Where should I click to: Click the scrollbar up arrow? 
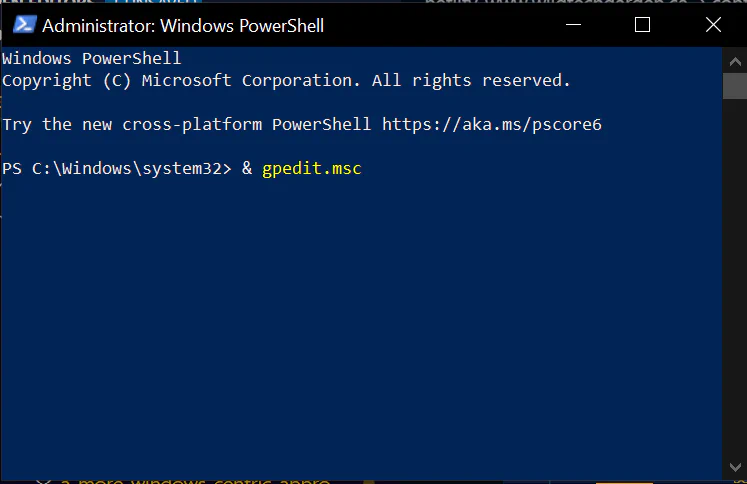point(732,57)
